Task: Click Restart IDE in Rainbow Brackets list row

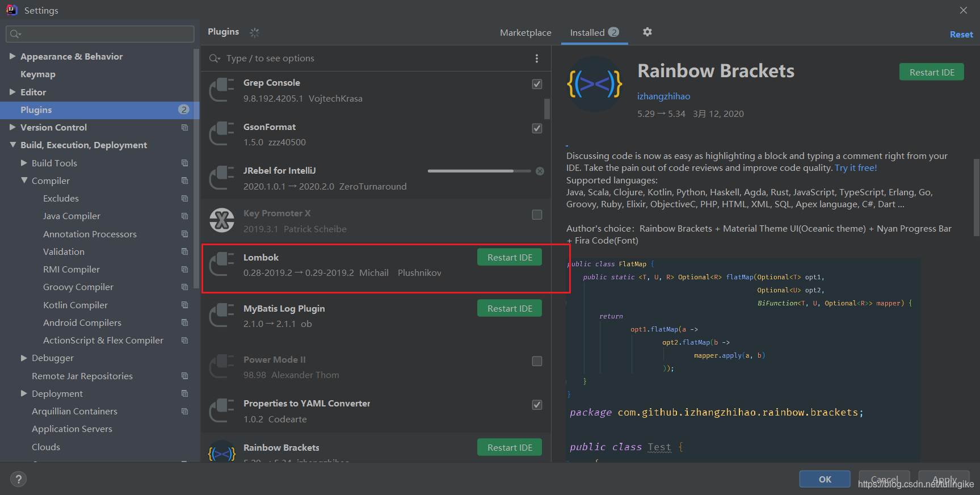Action: point(510,447)
